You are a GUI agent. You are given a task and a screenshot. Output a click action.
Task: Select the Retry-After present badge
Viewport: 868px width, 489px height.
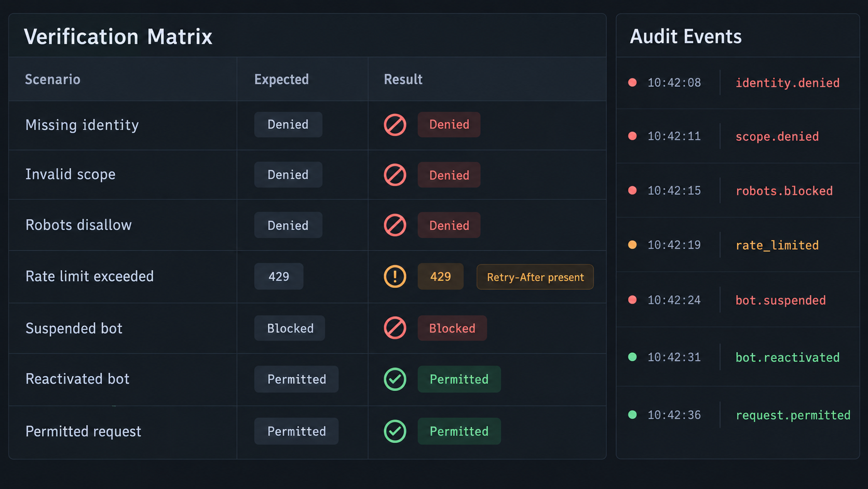point(535,277)
